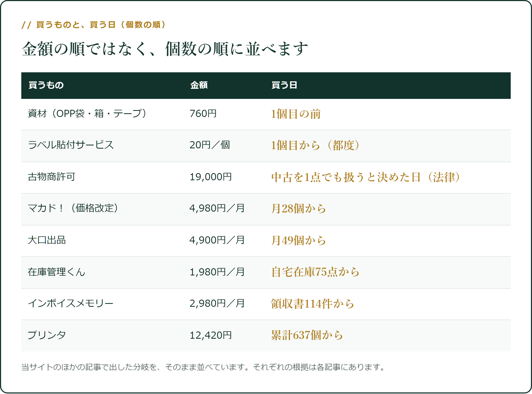This screenshot has height=394, width=532.
Task: Select the subtitle 買うものと、買う日（個数の順）
Action: point(101,25)
